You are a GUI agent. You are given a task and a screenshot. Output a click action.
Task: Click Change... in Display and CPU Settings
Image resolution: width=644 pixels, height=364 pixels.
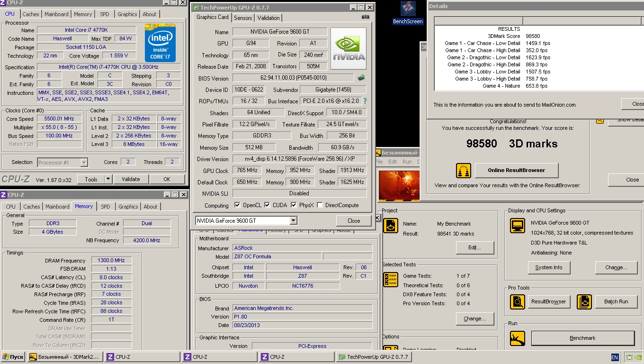[616, 267]
